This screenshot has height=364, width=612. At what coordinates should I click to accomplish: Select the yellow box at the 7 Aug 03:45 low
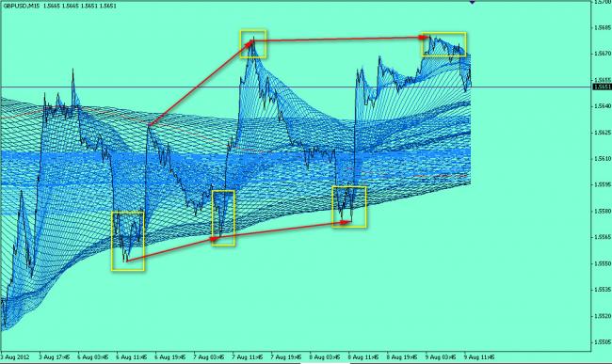(223, 218)
